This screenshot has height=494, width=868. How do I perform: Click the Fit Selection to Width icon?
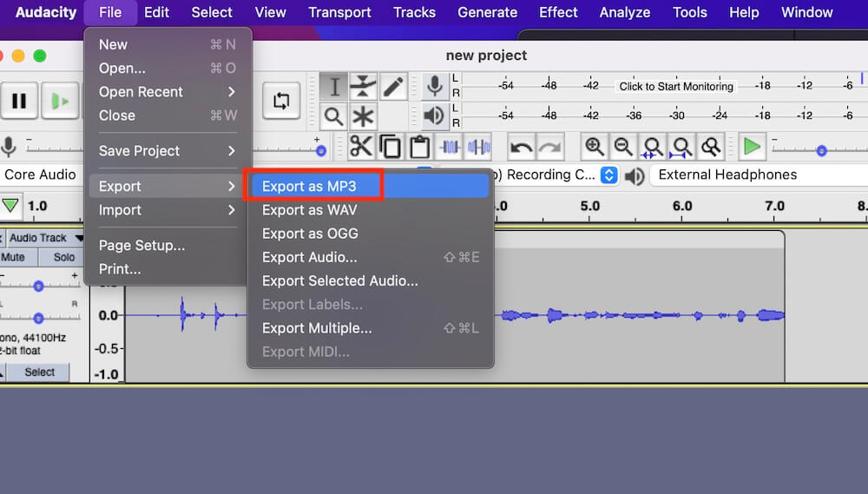click(x=653, y=147)
